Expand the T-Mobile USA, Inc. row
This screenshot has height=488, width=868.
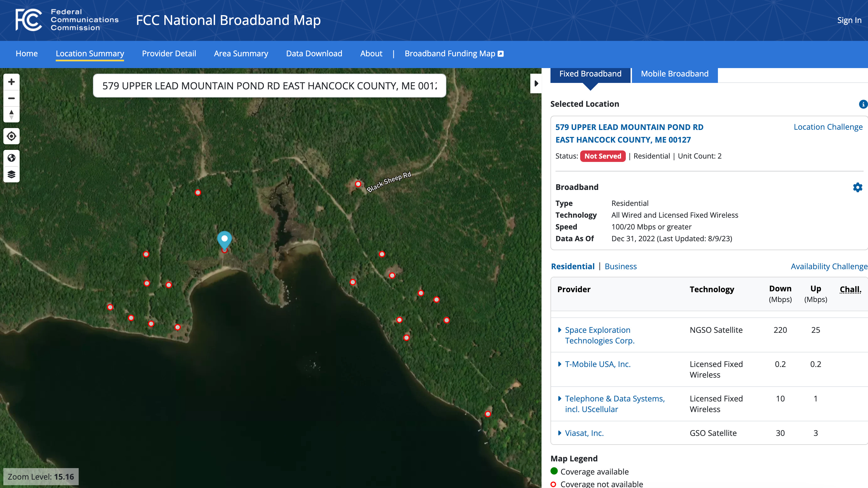pos(559,364)
